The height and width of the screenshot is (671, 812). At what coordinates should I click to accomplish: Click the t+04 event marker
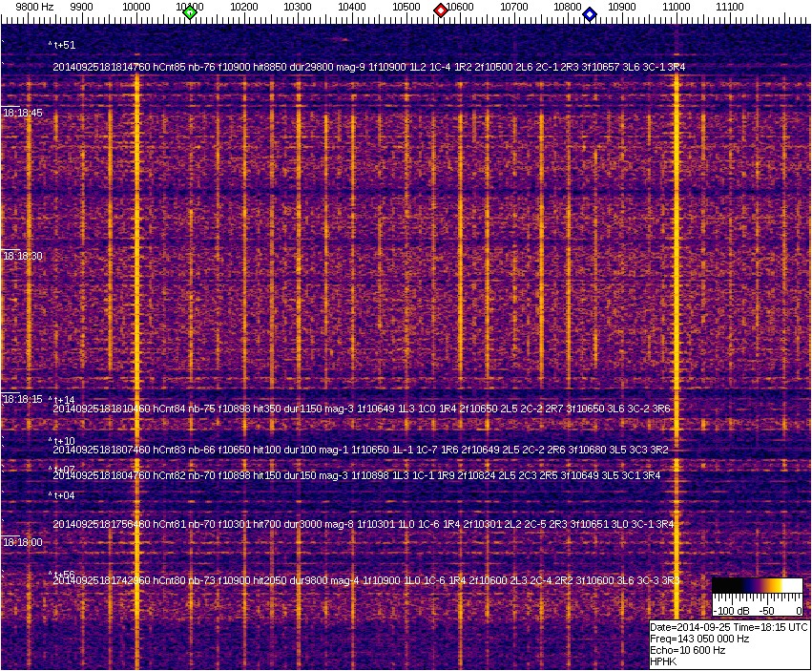[x=63, y=495]
